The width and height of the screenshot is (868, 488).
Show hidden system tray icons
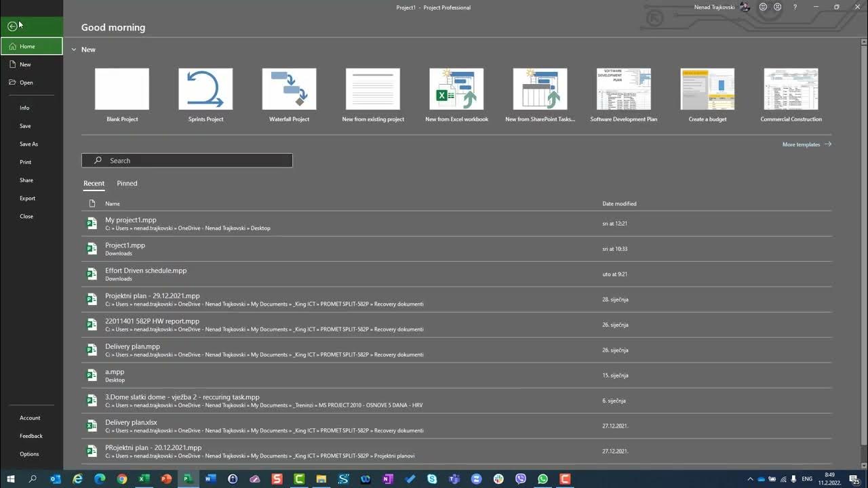click(x=750, y=479)
